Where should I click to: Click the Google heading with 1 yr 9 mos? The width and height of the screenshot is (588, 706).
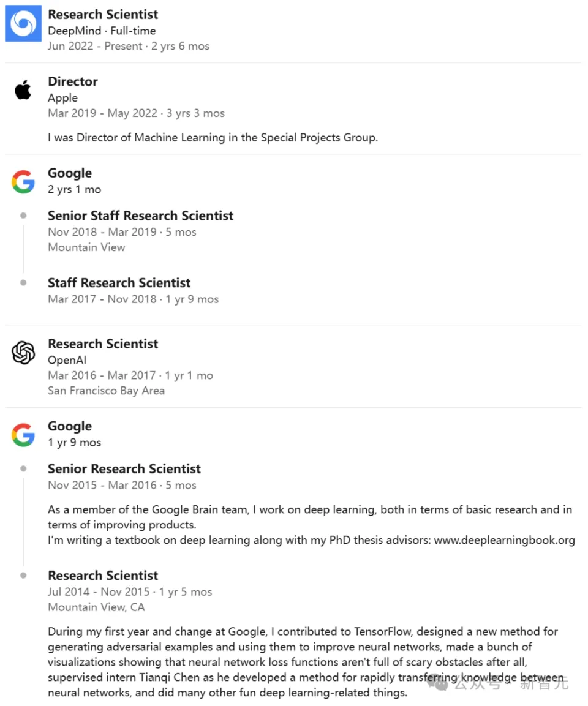(x=70, y=426)
